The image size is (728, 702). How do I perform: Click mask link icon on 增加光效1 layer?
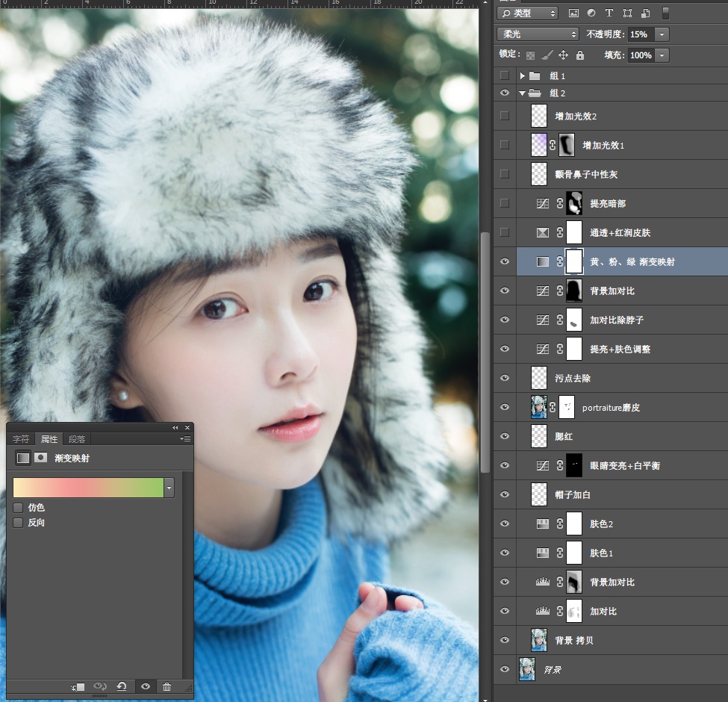point(553,145)
